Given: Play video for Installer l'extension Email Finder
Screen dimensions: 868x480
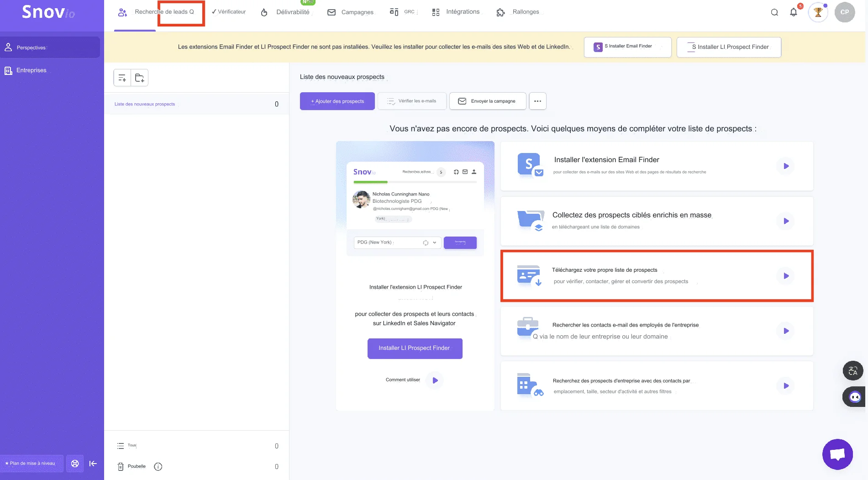Looking at the screenshot, I should pos(786,166).
